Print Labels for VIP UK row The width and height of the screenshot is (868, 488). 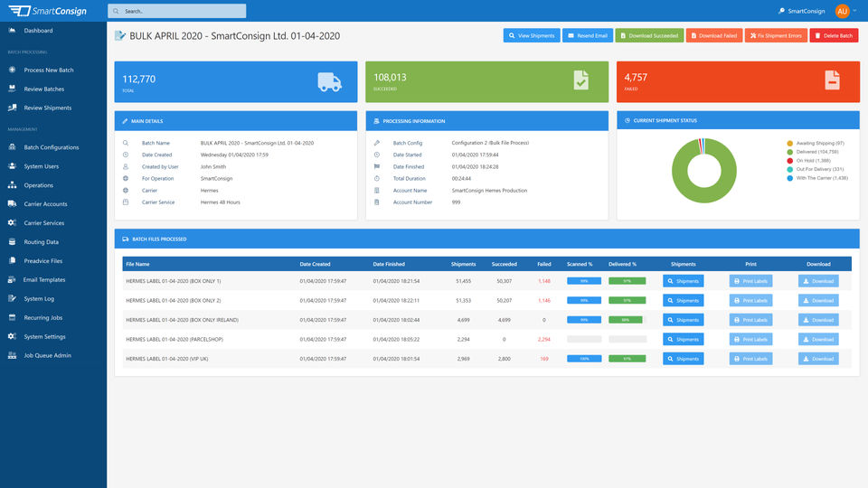(x=750, y=359)
